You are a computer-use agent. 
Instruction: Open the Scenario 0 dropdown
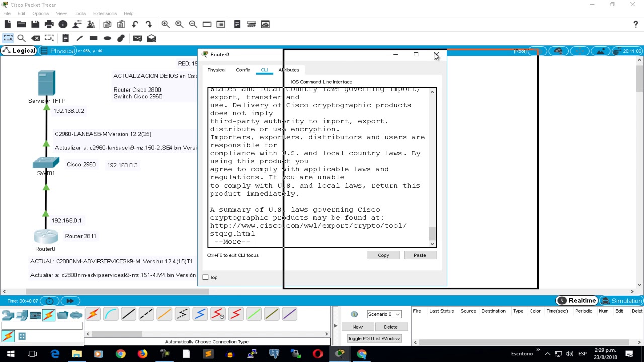click(384, 314)
